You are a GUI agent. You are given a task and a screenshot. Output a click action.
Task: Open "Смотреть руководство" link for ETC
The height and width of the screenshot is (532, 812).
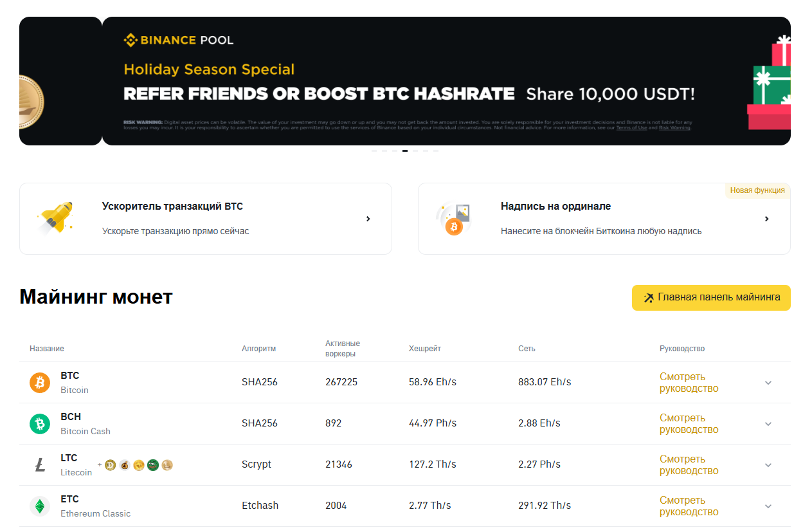tap(689, 506)
